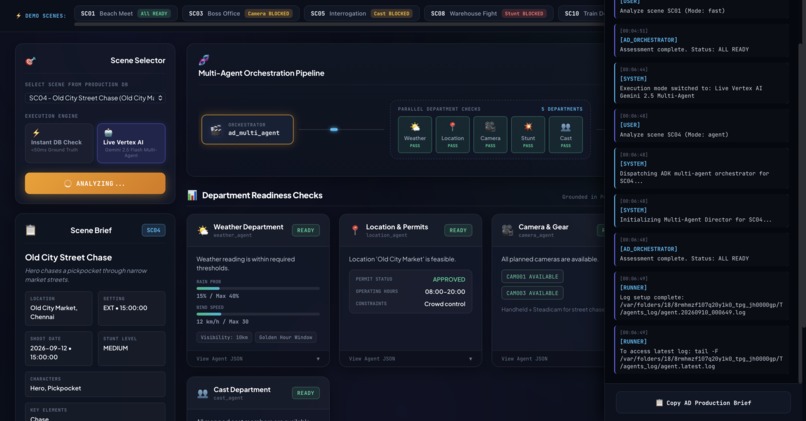This screenshot has height=421, width=806.
Task: Click Copy AD Production Brief button
Action: click(x=703, y=402)
